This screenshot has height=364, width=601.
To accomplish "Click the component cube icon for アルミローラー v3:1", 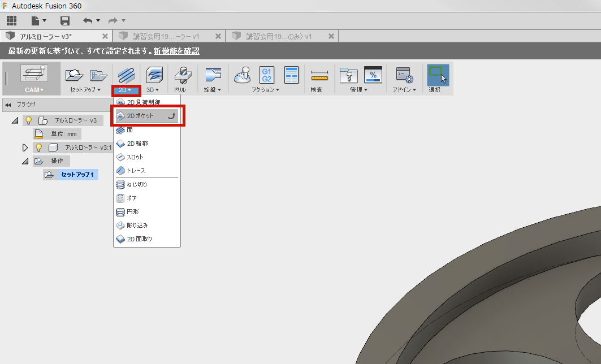I will (53, 148).
